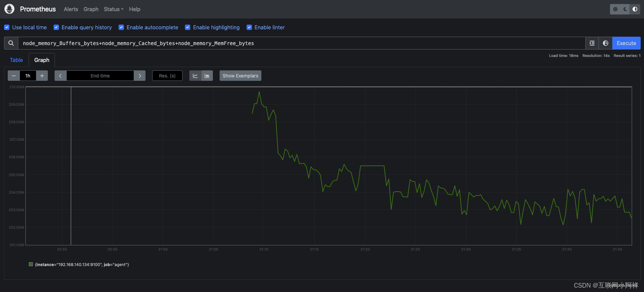Click the 205.00M y-axis label
The image size is (644, 292).
click(x=17, y=175)
